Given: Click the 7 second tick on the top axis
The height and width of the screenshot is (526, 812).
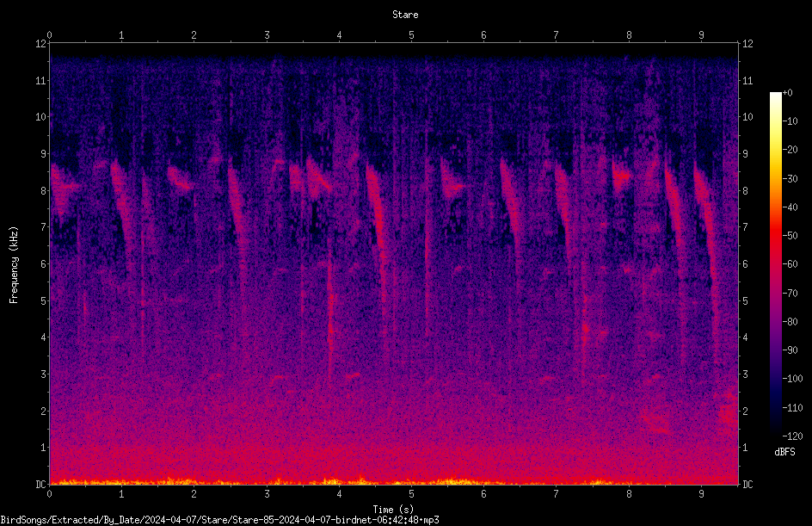Looking at the screenshot, I should pyautogui.click(x=556, y=34).
